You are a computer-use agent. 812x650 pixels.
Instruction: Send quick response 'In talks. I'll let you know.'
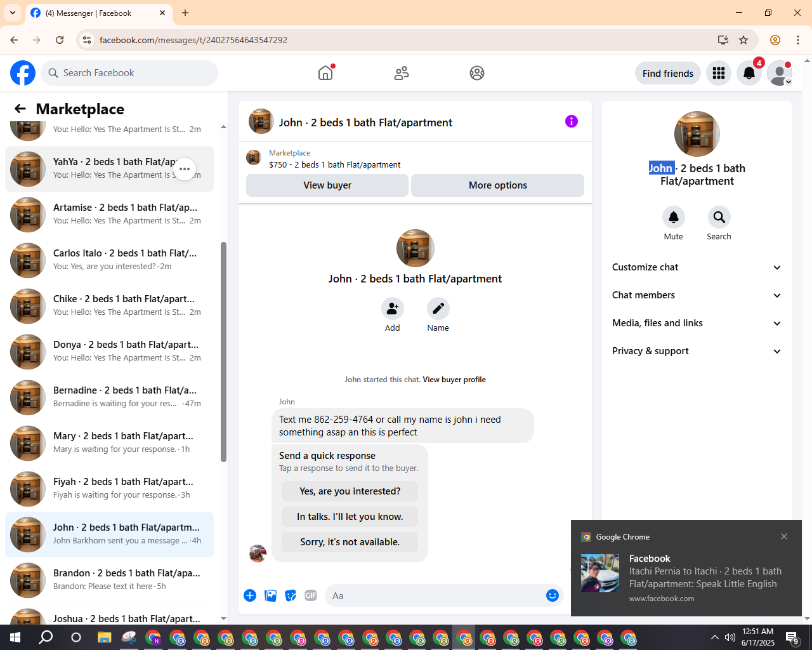[350, 517]
